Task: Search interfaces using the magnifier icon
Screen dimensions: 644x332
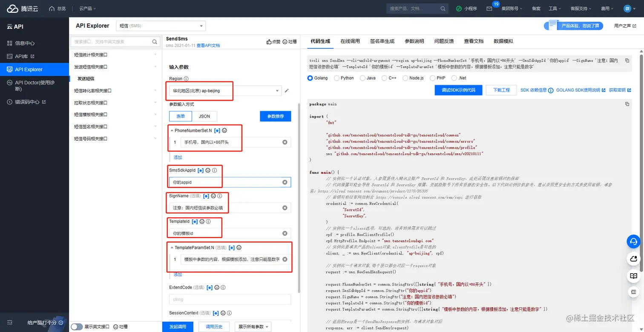Action: 155,42
